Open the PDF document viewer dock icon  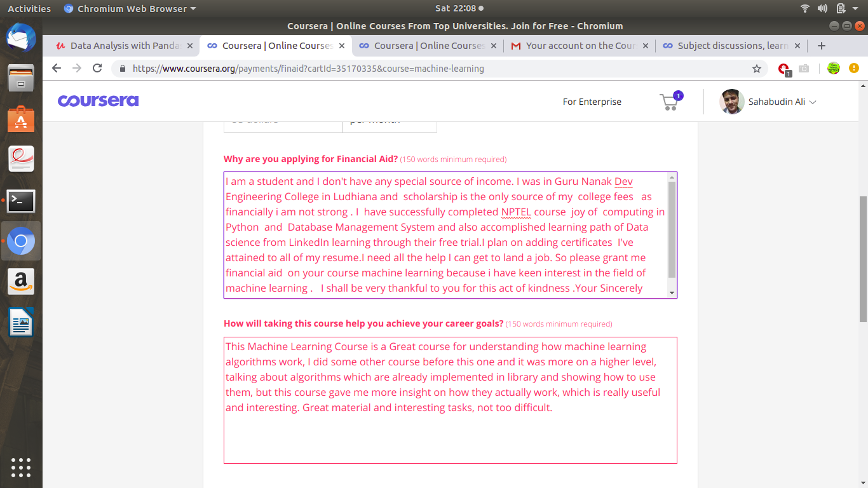pos(21,159)
